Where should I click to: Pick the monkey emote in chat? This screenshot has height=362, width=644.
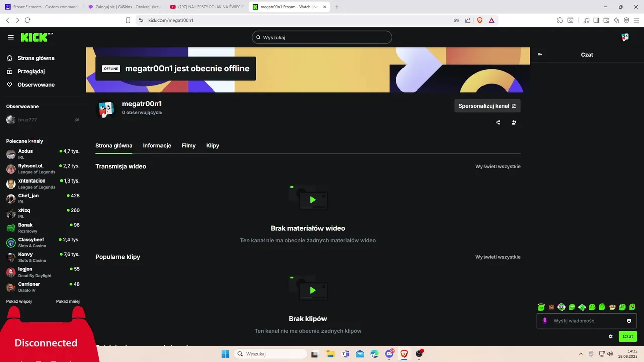pos(612,307)
